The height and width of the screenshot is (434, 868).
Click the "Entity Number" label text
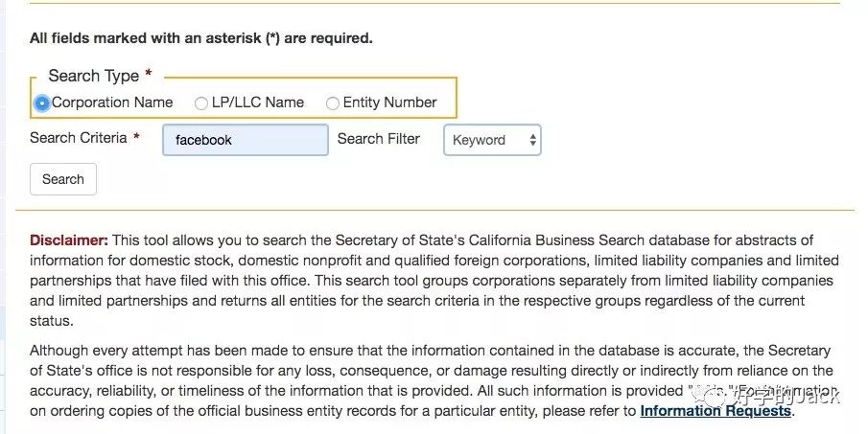[389, 103]
